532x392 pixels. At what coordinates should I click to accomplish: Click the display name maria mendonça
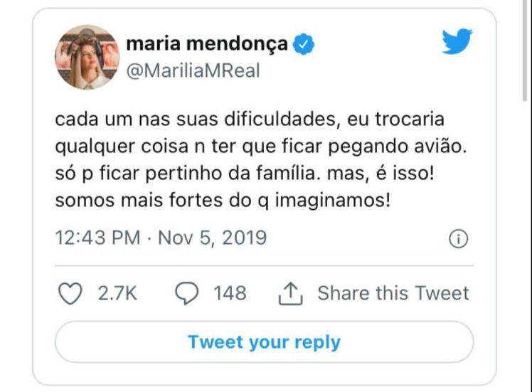click(x=206, y=44)
